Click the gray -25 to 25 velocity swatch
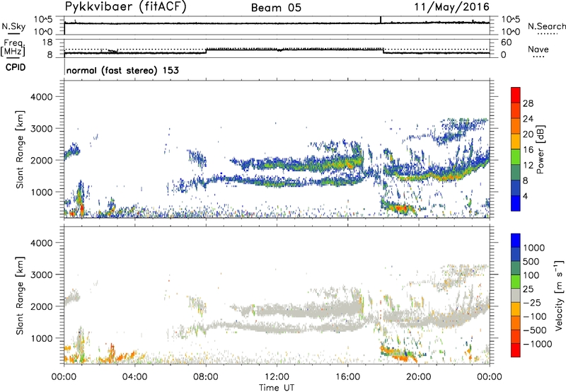This screenshot has height=392, width=566. 516,295
